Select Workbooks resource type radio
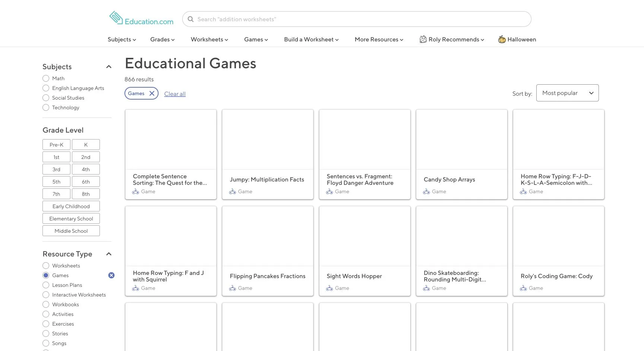This screenshot has height=351, width=644. (x=46, y=304)
